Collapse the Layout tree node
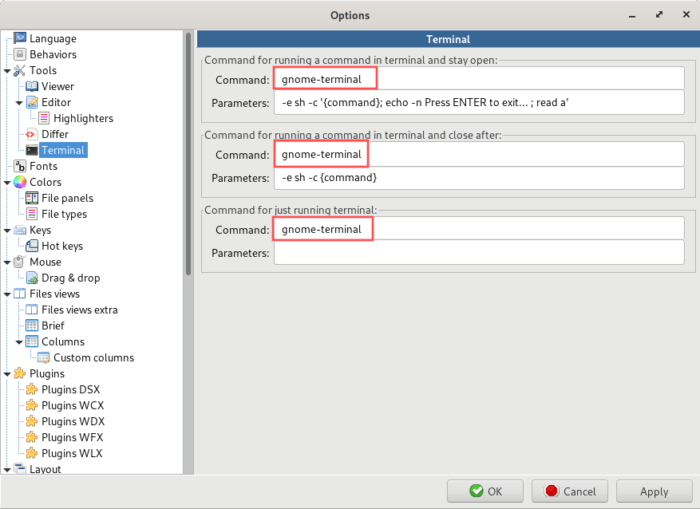Screen dimensions: 700x509 7,470
